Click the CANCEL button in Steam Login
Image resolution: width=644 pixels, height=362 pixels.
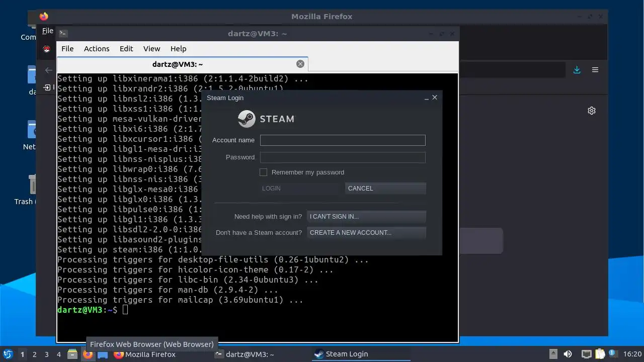click(x=385, y=189)
